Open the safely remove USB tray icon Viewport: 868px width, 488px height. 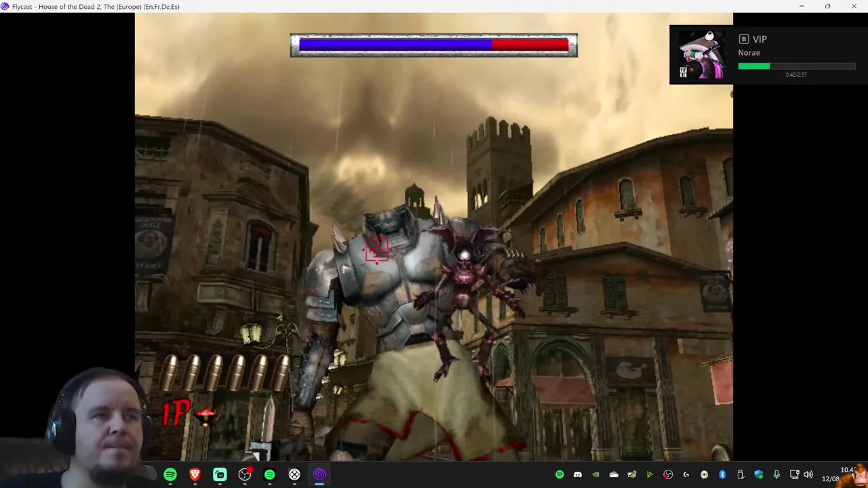[741, 475]
